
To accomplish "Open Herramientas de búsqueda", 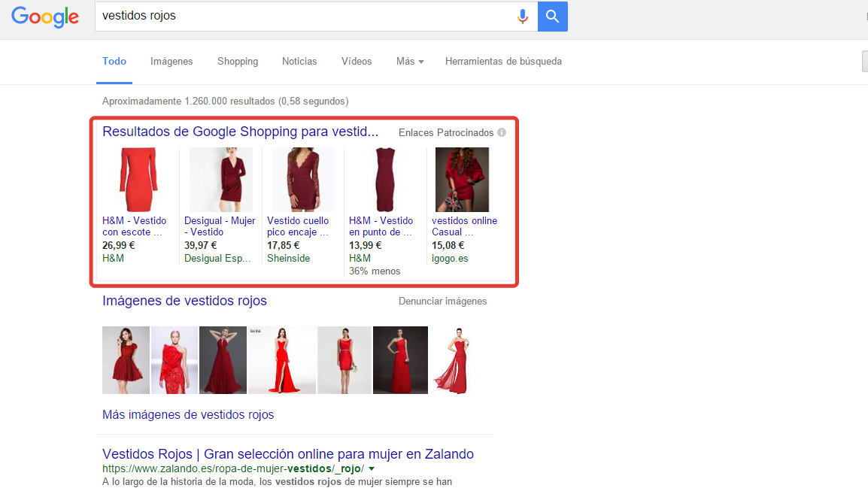I will [x=503, y=62].
